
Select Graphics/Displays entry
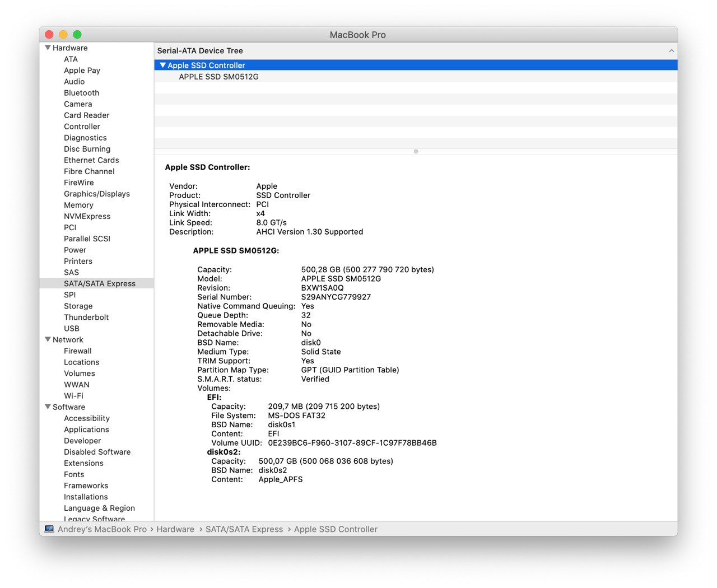(97, 194)
